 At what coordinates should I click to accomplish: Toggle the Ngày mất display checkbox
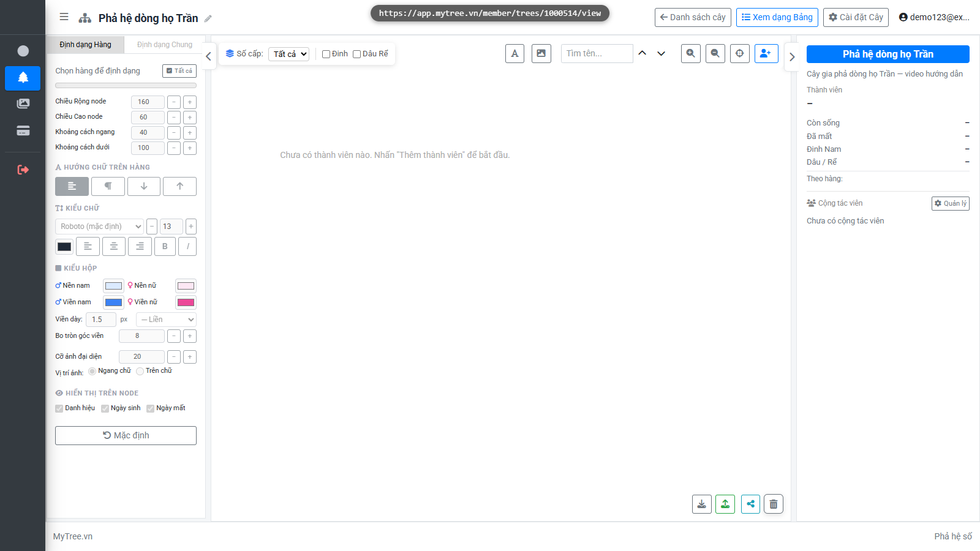pos(150,408)
